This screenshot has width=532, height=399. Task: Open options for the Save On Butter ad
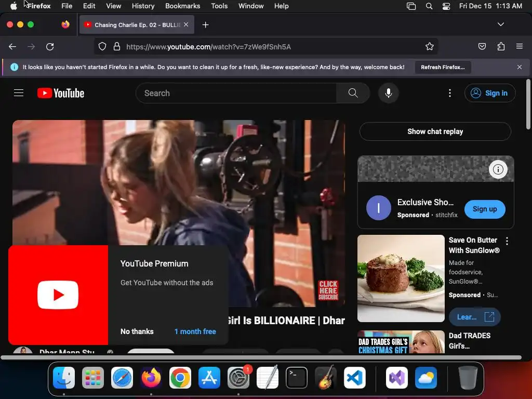pyautogui.click(x=507, y=241)
